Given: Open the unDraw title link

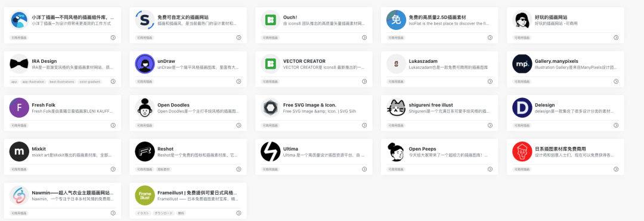Looking at the screenshot, I should 166,61.
